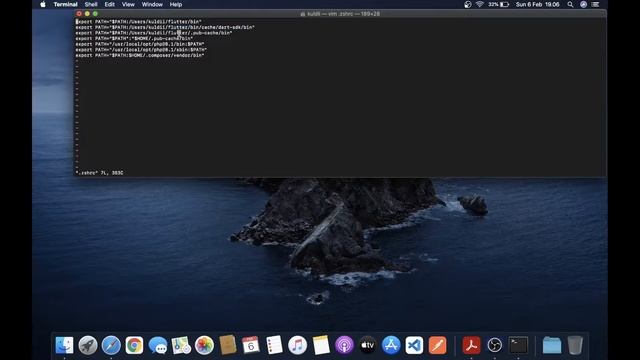Screen dimensions: 640x360
Task: Click Terminal icon in the Dock
Action: click(518, 345)
